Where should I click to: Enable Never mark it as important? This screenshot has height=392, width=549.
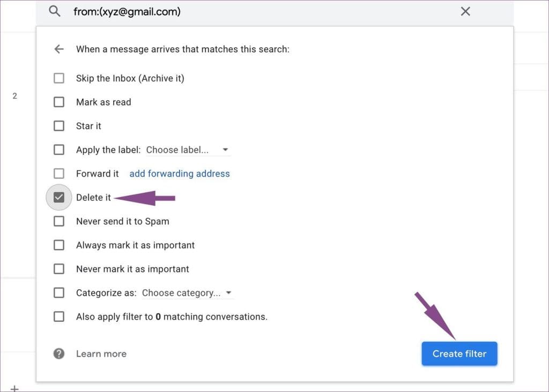59,268
